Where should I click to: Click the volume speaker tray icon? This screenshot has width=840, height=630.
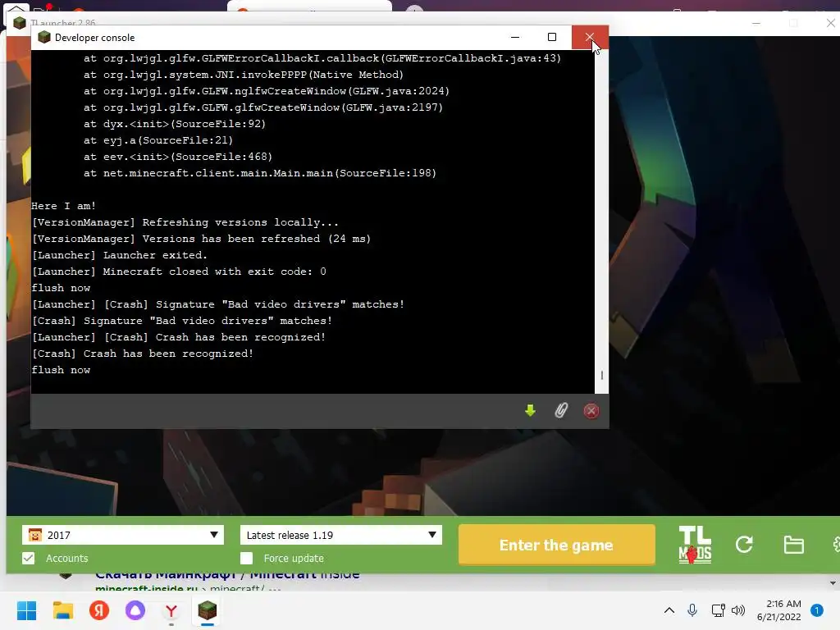click(x=738, y=610)
